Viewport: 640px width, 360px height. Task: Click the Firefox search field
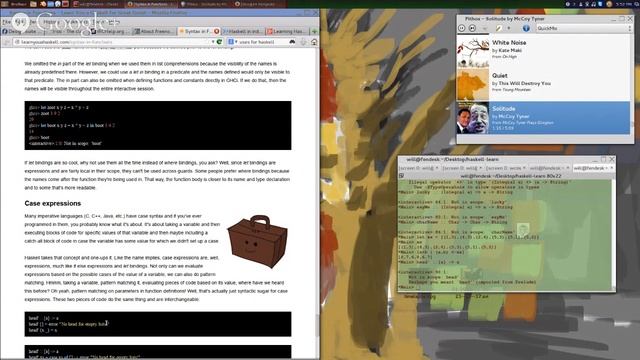pos(263,42)
